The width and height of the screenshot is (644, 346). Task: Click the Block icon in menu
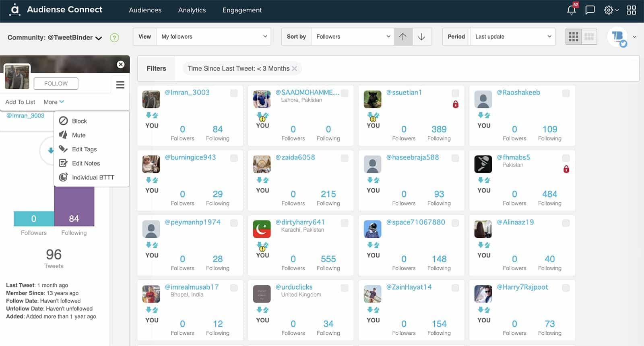(63, 121)
